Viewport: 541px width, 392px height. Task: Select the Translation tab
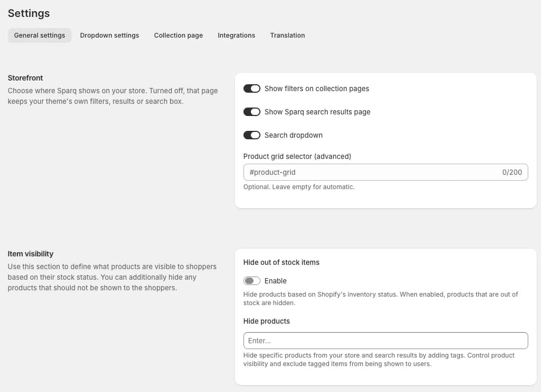(x=287, y=35)
